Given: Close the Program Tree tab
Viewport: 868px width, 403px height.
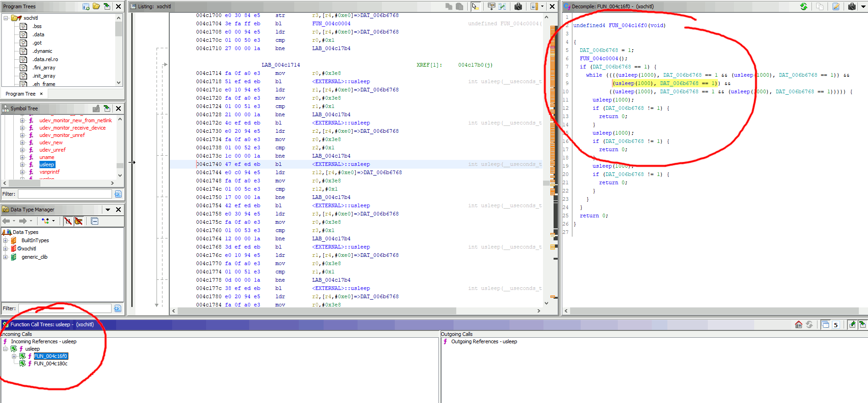Looking at the screenshot, I should (x=41, y=94).
